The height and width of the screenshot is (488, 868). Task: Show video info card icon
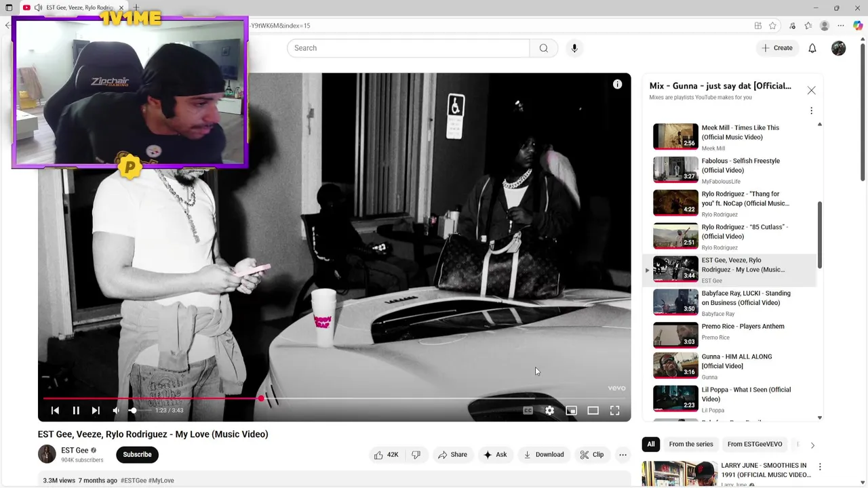point(617,84)
